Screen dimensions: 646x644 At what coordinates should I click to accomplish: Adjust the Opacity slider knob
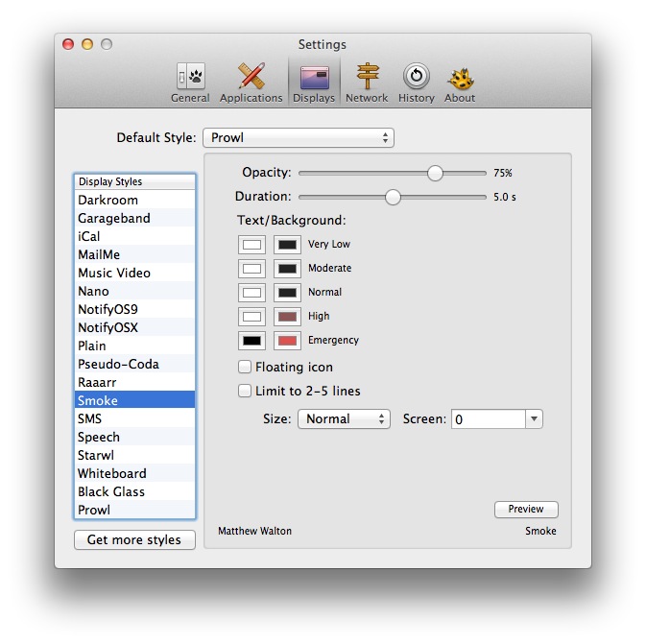(435, 173)
